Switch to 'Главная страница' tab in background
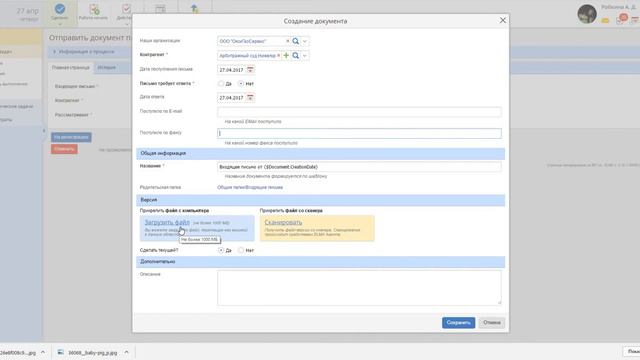Screen dimensions: 640x360 coord(71,67)
